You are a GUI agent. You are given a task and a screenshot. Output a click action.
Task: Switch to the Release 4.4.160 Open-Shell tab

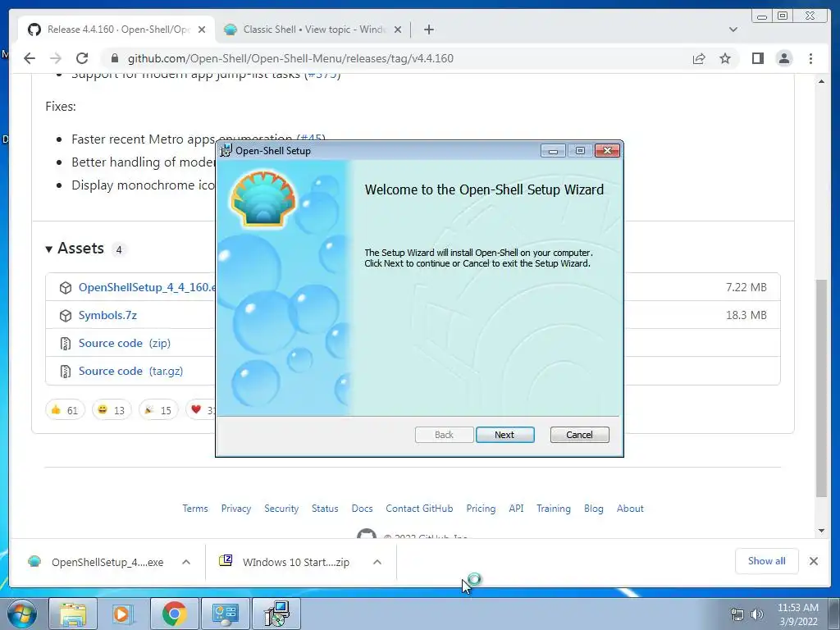click(x=116, y=30)
